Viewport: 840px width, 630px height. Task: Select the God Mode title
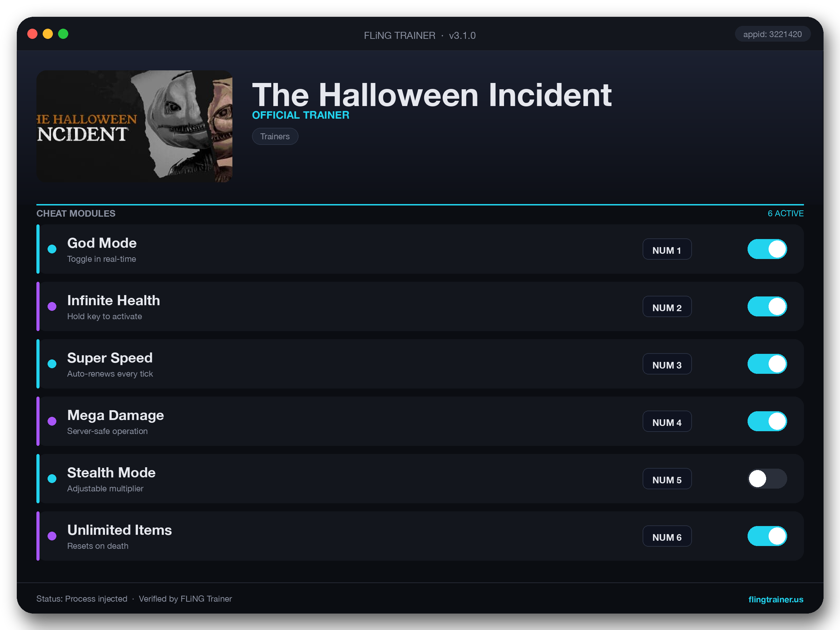point(102,243)
